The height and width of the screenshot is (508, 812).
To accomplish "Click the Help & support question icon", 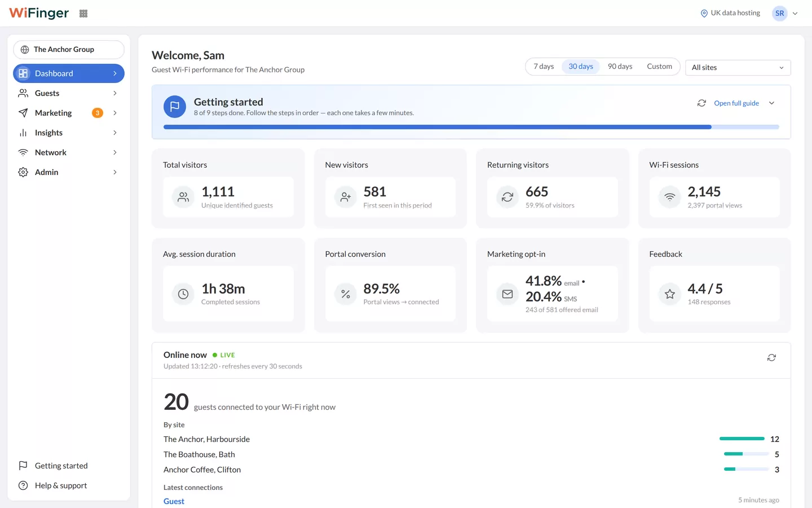I will 23,485.
